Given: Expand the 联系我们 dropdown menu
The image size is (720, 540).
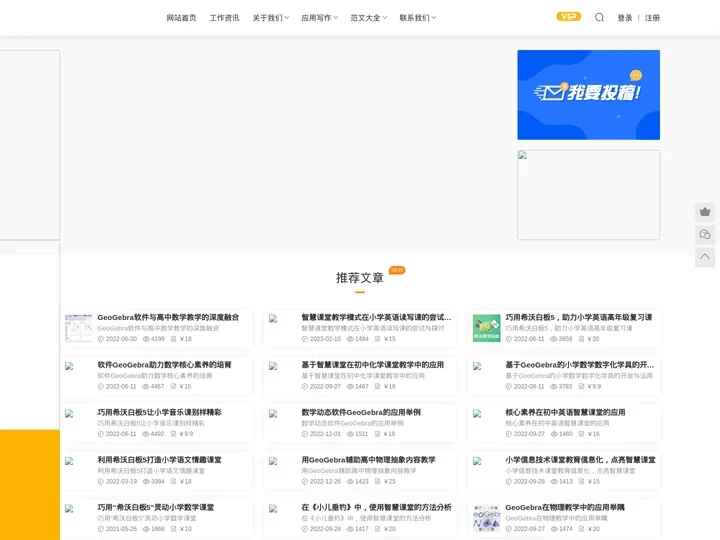Looking at the screenshot, I should (417, 17).
